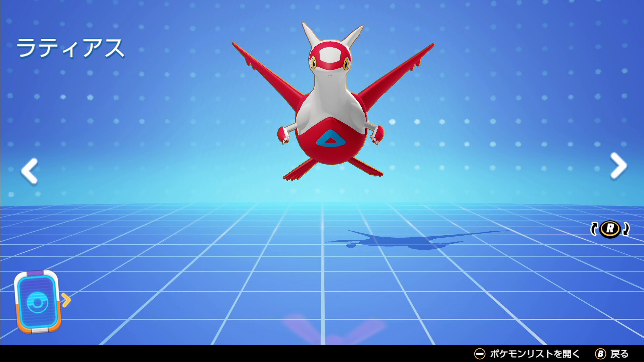The height and width of the screenshot is (362, 644).
Task: Open the Pokédex device icon
Action: coord(38,302)
